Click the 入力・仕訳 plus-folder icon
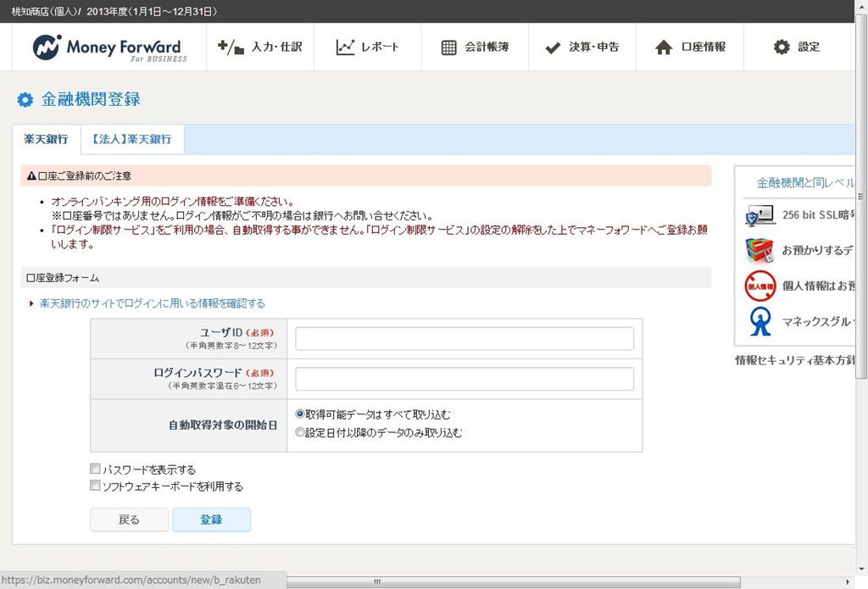Image resolution: width=868 pixels, height=589 pixels. [231, 47]
